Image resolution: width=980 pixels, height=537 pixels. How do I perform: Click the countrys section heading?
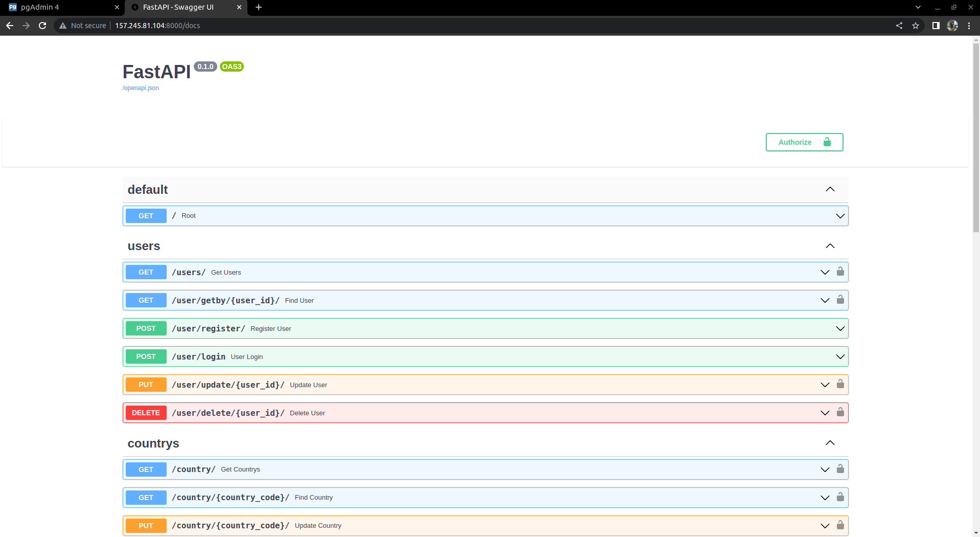tap(153, 443)
